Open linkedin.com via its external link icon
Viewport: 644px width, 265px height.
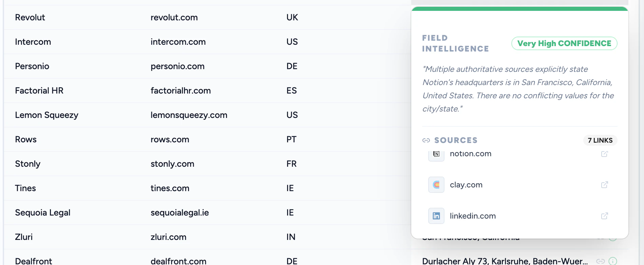click(x=605, y=216)
